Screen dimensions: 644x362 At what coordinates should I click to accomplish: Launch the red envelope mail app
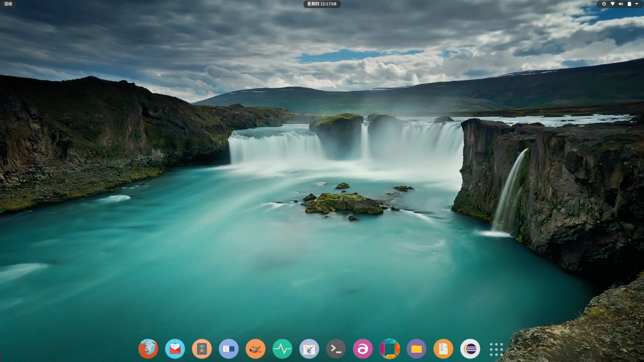(175, 349)
